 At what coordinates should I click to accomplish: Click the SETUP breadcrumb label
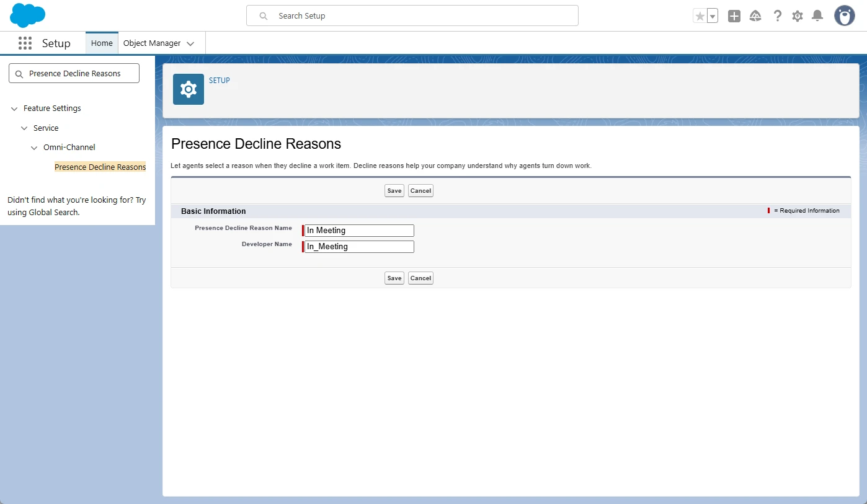click(x=220, y=81)
